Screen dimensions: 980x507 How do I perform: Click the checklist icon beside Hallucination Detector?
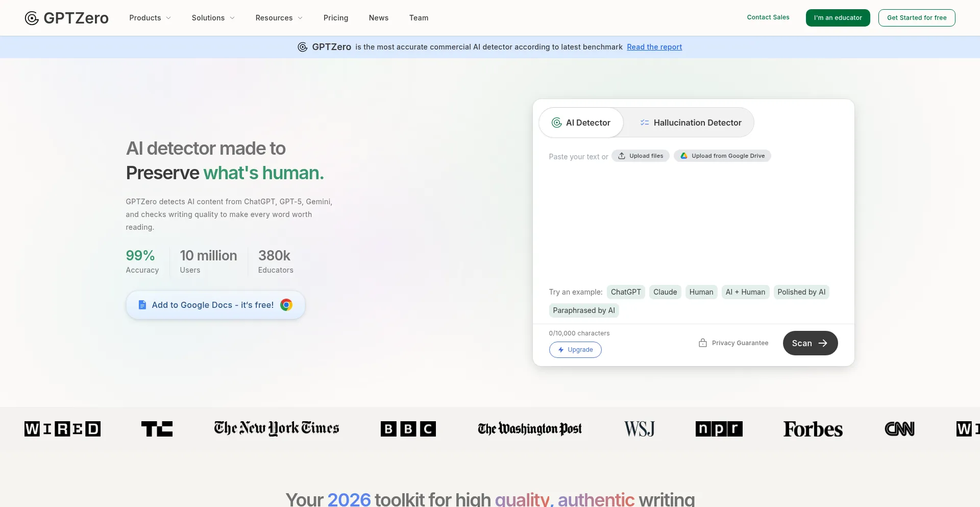click(x=645, y=123)
